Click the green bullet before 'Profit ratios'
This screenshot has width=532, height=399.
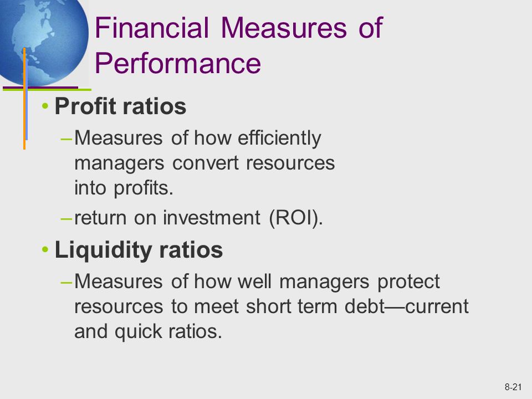(x=45, y=106)
